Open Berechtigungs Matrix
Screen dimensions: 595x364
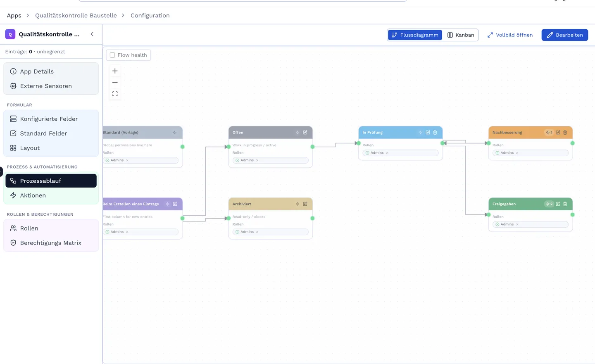pos(51,243)
